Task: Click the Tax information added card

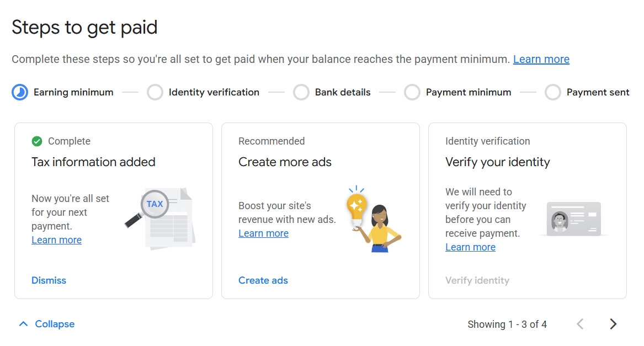Action: point(113,210)
